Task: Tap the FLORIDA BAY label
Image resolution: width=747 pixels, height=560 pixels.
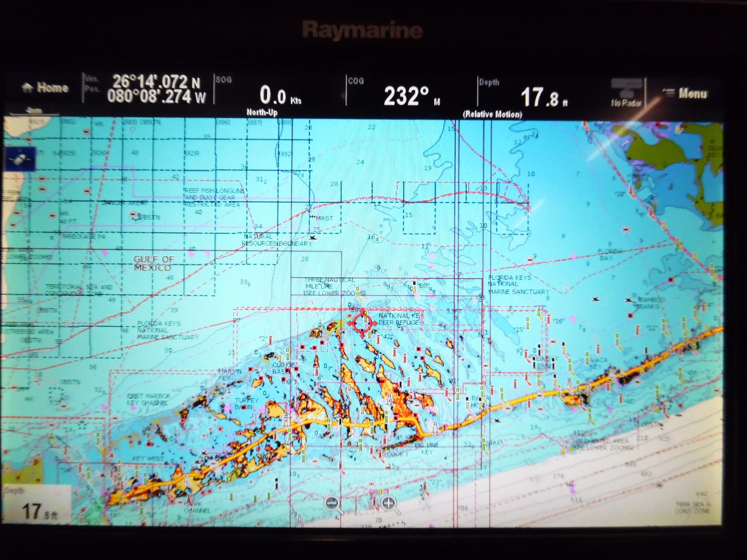Action: [610, 254]
